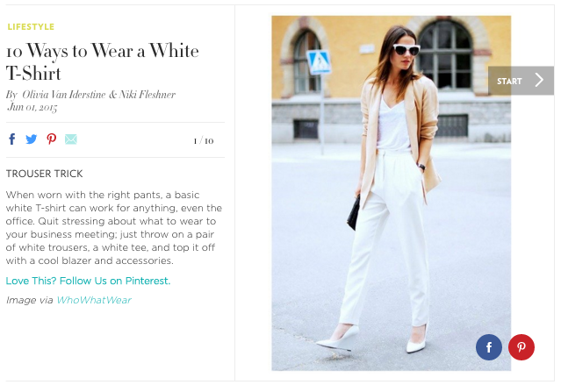Viewport: 561px width, 392px height.
Task: Click the START label to begin slideshow
Action: pyautogui.click(x=509, y=82)
